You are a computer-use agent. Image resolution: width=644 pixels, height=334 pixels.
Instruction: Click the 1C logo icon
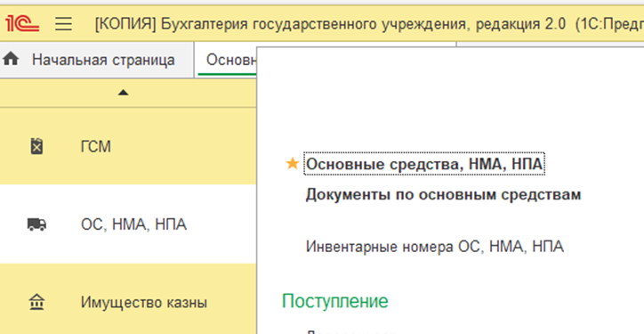[22, 24]
